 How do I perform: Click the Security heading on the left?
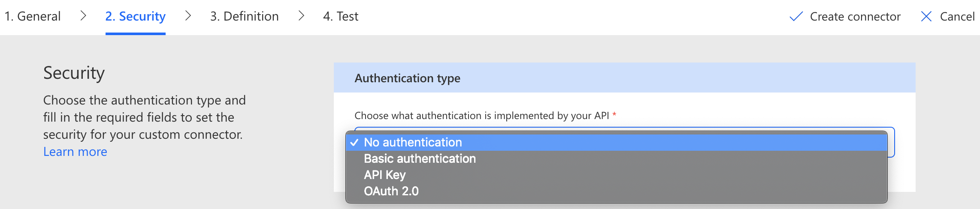point(74,73)
